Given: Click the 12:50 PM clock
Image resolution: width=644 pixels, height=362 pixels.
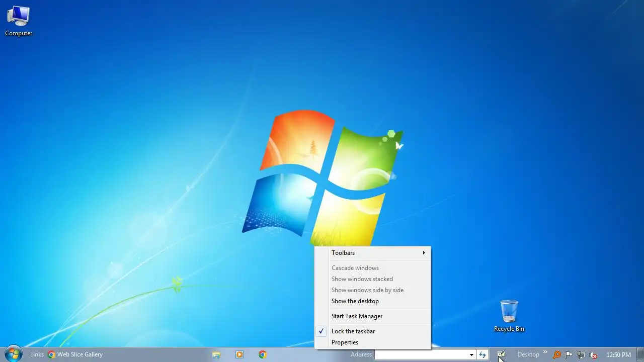Looking at the screenshot, I should coord(618,354).
